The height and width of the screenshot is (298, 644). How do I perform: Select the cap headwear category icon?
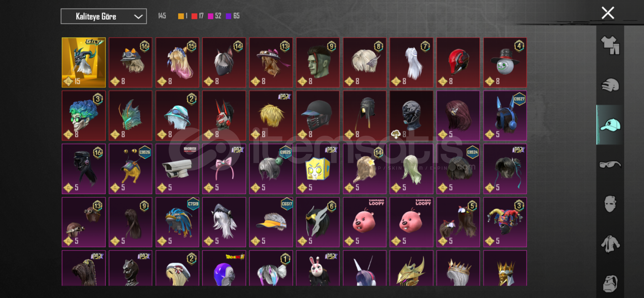[x=610, y=125]
